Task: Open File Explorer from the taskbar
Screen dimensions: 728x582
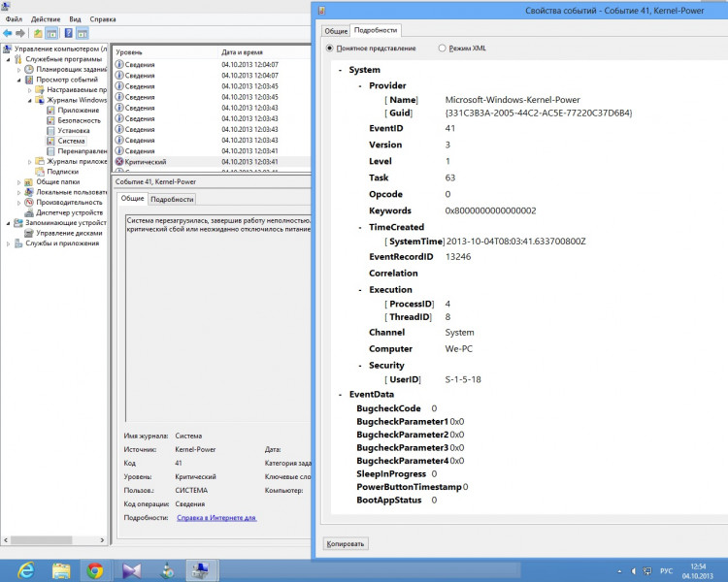Action: (61, 570)
